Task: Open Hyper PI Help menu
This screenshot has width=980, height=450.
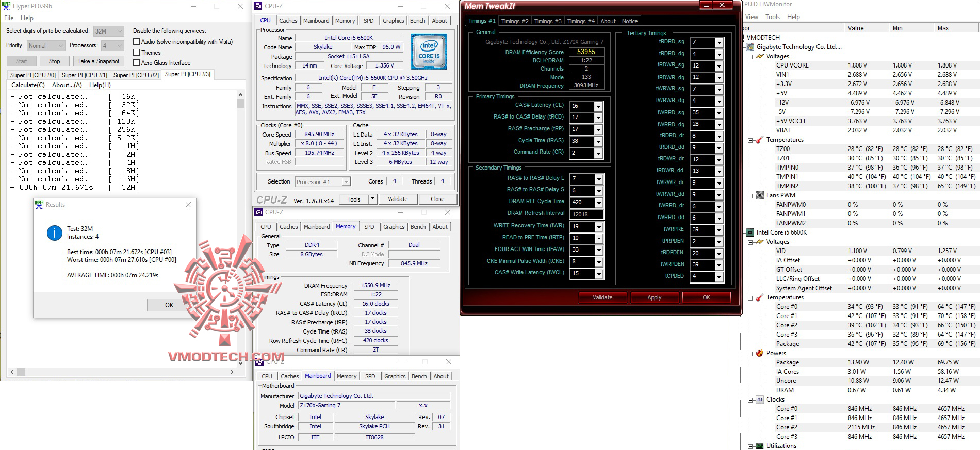Action: point(27,18)
